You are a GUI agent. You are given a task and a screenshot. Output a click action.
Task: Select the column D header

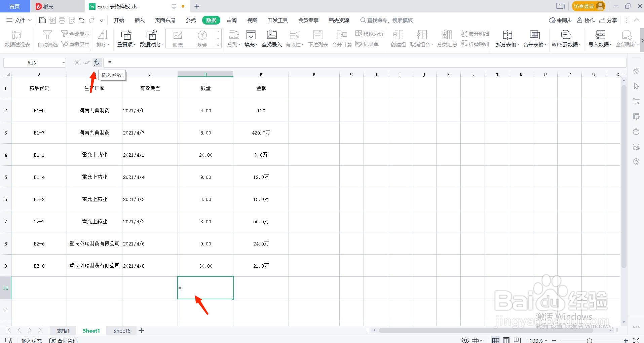pos(205,74)
